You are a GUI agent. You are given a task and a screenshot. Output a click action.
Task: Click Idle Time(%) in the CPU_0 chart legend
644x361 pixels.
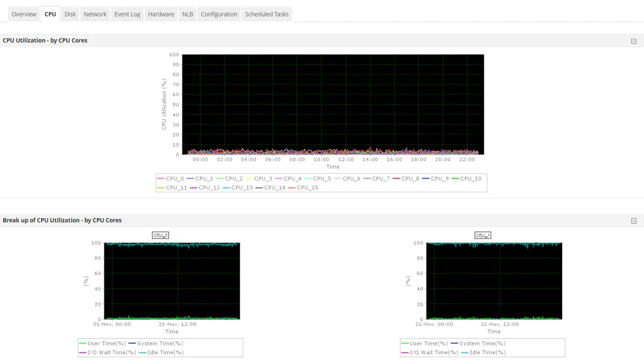pyautogui.click(x=161, y=353)
